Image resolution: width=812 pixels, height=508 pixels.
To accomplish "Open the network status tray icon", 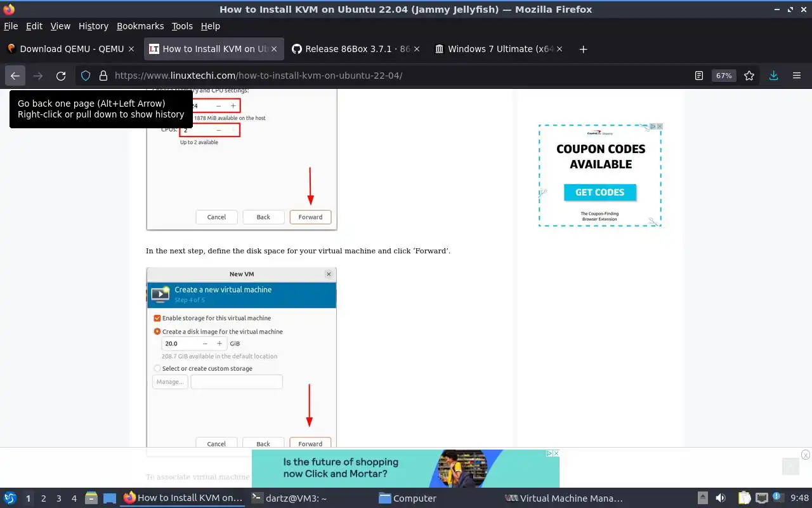I will coord(761,498).
